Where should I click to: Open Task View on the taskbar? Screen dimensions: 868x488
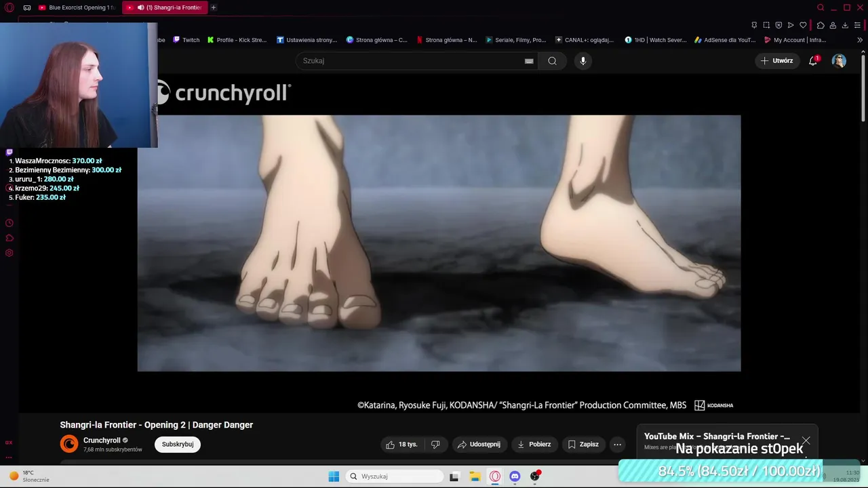(x=454, y=476)
